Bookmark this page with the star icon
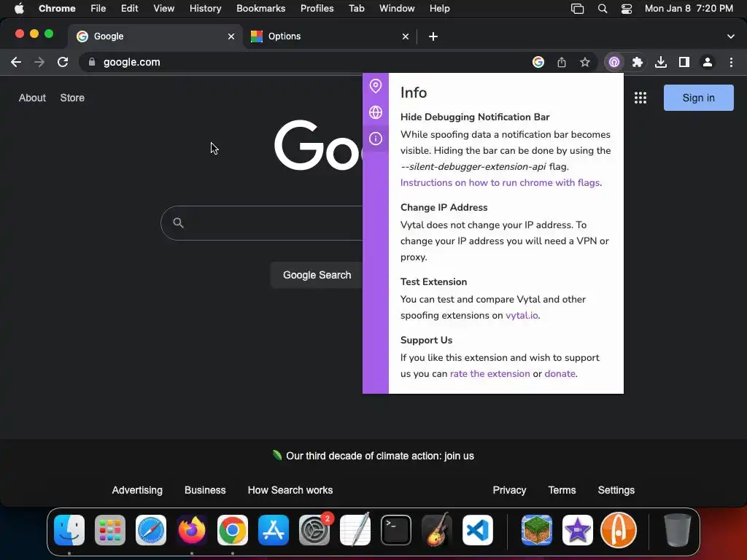This screenshot has width=747, height=560. 585,62
